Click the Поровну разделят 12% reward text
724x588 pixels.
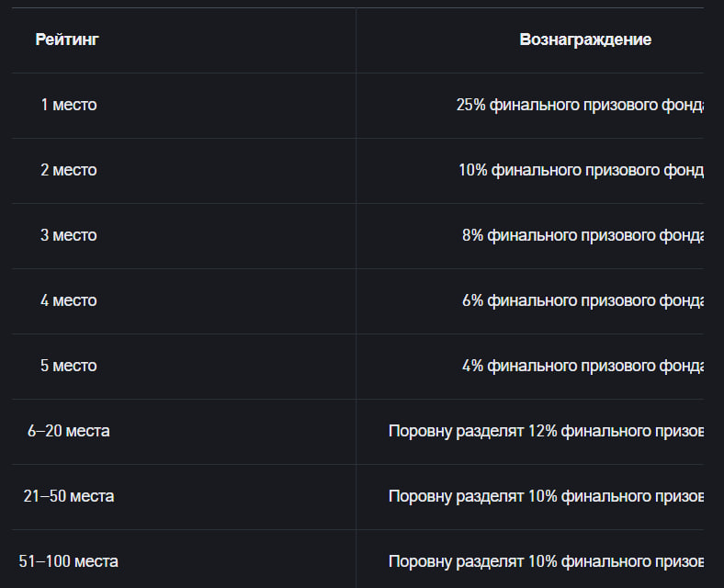point(547,431)
